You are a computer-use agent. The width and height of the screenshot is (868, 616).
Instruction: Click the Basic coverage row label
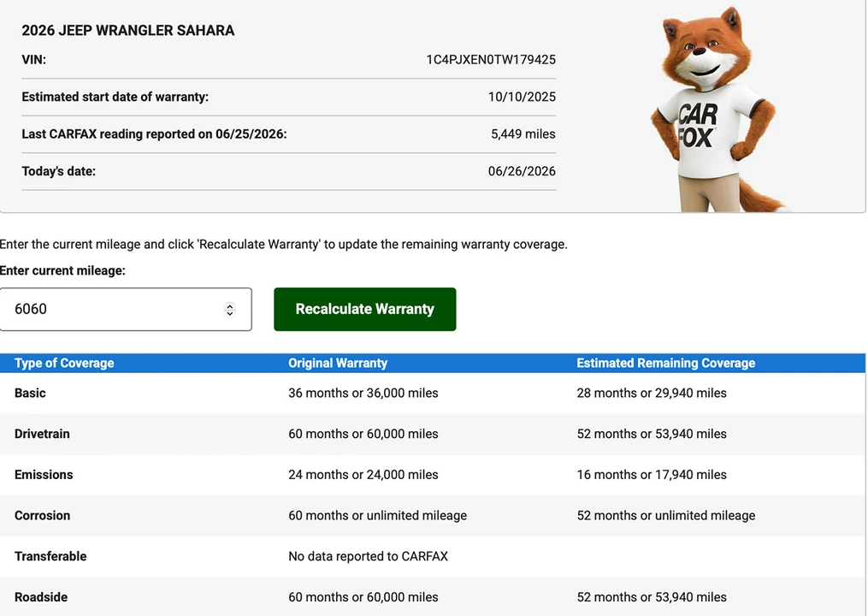coord(30,394)
